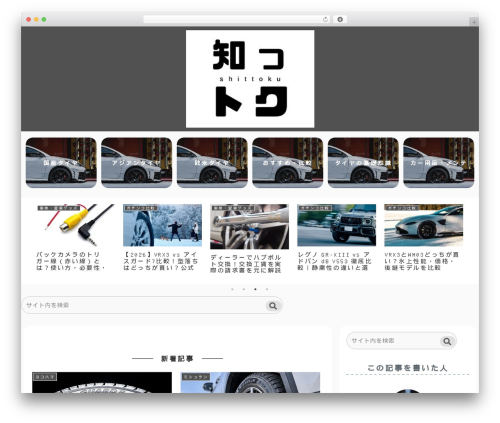Go to second carousel slide dot
The image size is (500, 423).
[244, 289]
